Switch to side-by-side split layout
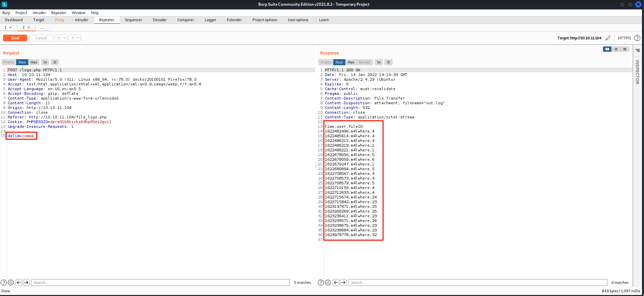Viewport: 644px width, 296px height. (607, 49)
